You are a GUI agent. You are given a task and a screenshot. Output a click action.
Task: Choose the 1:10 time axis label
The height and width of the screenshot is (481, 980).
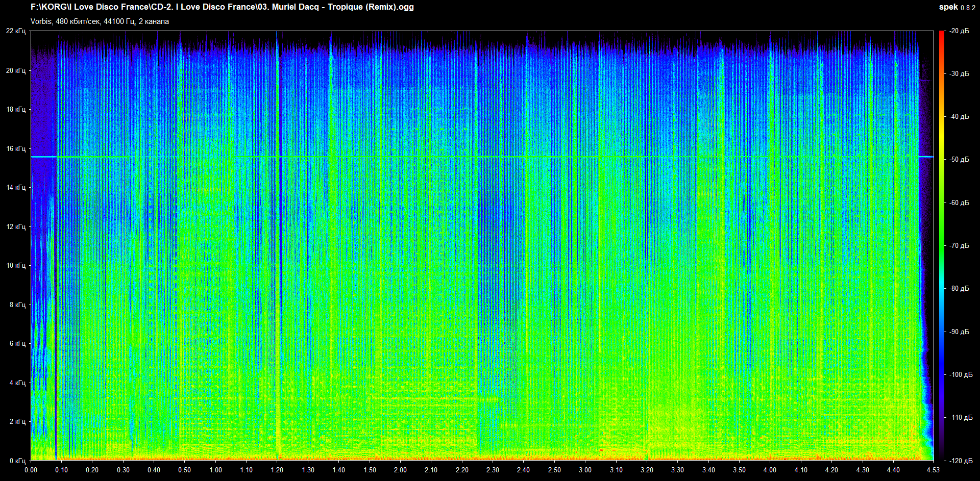point(247,470)
